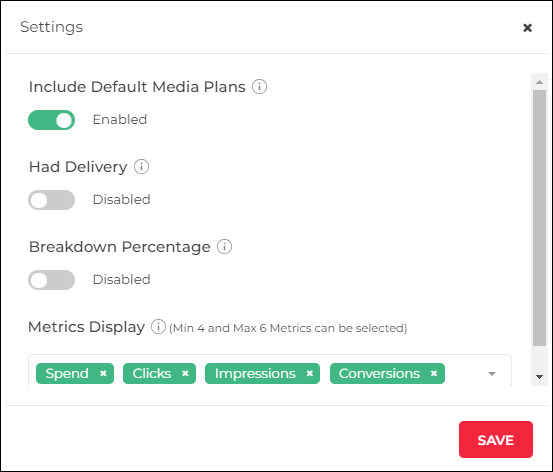Click info icon next to Had Delivery
The width and height of the screenshot is (553, 472).
(141, 167)
